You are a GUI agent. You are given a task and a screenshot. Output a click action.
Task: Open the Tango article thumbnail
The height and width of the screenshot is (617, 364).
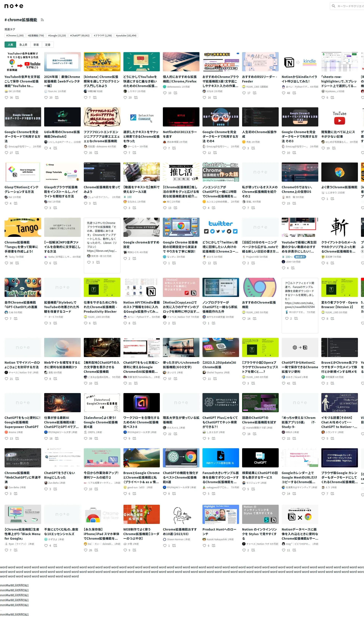click(23, 227)
